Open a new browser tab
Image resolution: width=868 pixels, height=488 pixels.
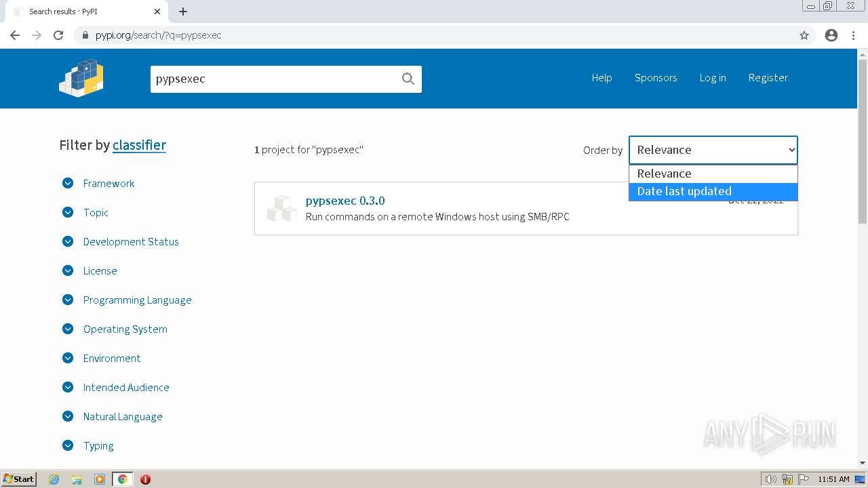[183, 12]
